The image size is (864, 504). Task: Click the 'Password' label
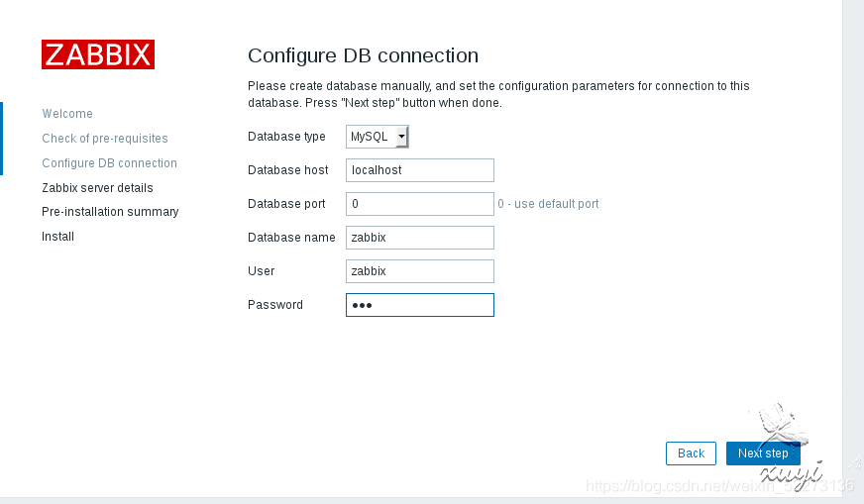[x=275, y=305]
